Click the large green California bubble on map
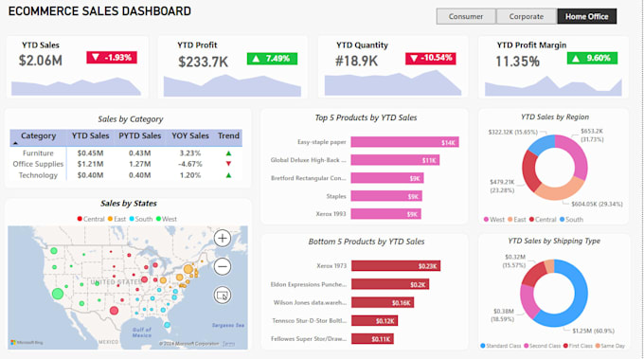 58,294
